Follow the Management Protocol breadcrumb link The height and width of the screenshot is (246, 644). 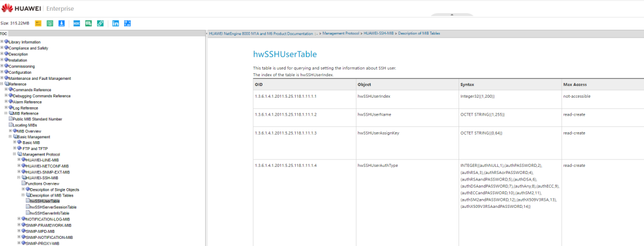click(340, 33)
